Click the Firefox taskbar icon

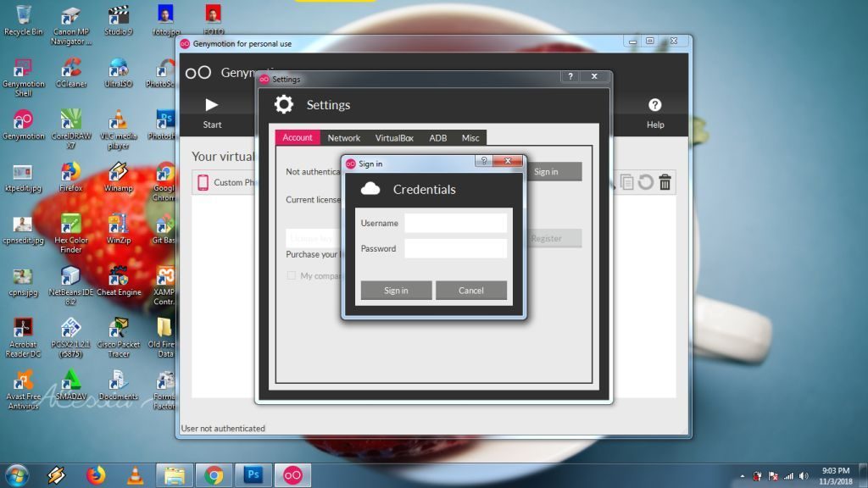click(96, 475)
